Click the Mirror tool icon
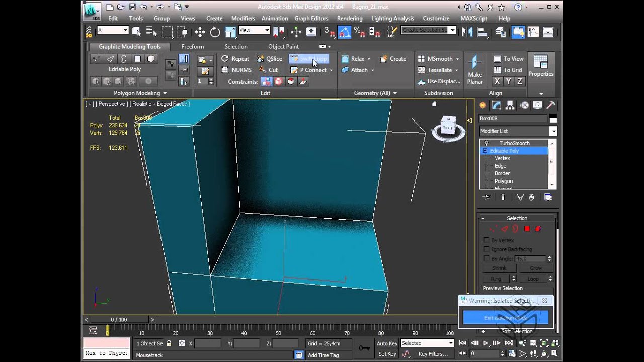The height and width of the screenshot is (362, 644). [x=467, y=32]
